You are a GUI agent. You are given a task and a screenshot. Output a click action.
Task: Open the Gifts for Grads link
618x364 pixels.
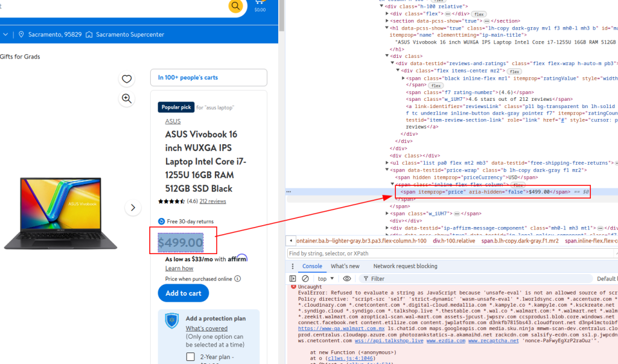pyautogui.click(x=20, y=57)
